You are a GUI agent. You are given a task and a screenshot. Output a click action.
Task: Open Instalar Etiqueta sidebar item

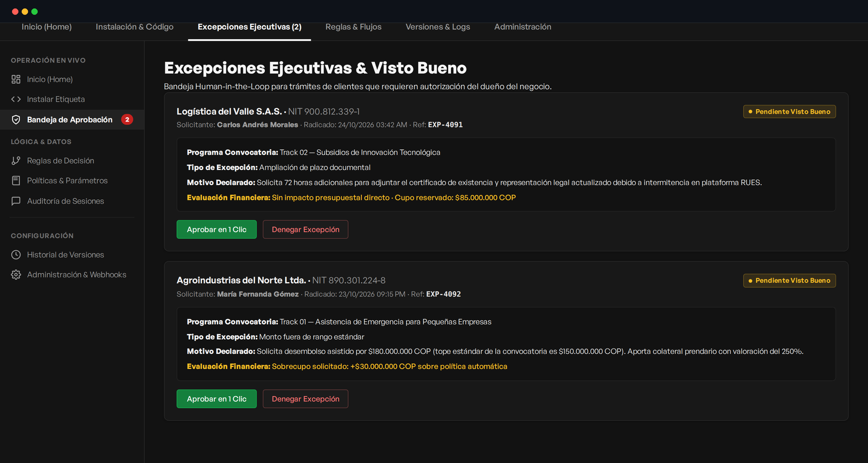72,99
